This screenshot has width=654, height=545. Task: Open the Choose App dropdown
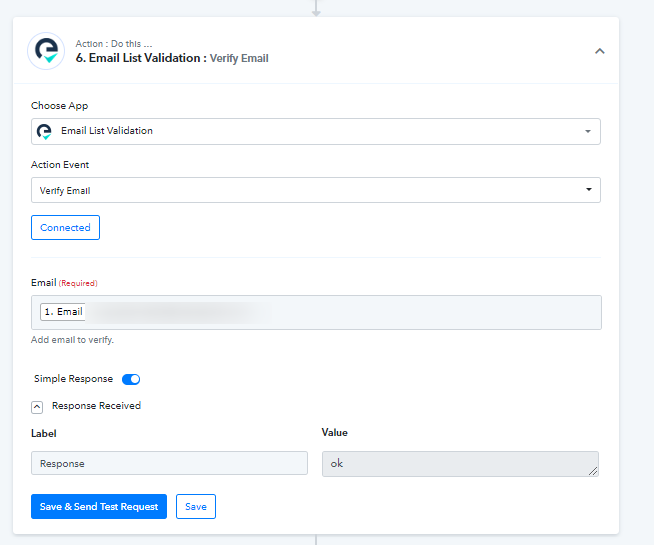[x=316, y=131]
